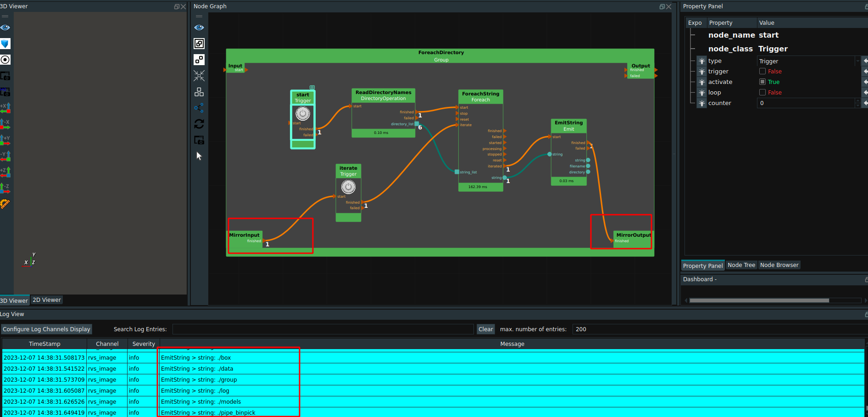Float the Node Graph panel with undock icon
The height and width of the screenshot is (417, 868).
662,6
